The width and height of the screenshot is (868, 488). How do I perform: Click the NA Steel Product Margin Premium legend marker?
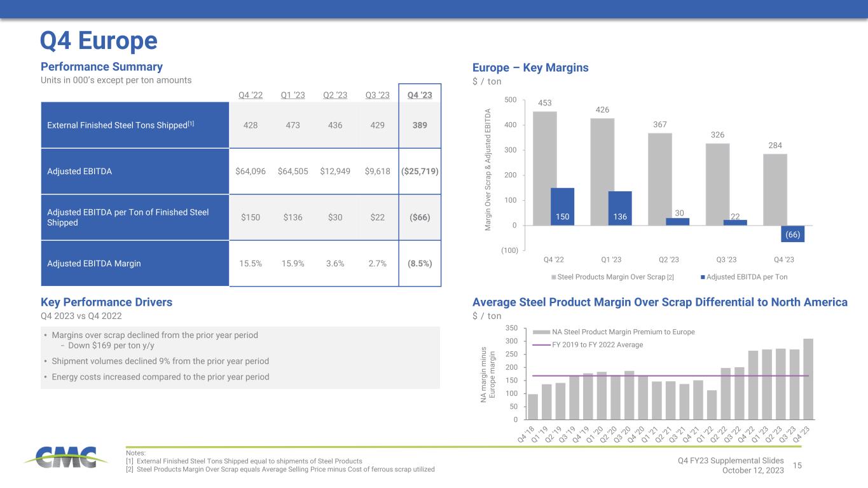541,332
